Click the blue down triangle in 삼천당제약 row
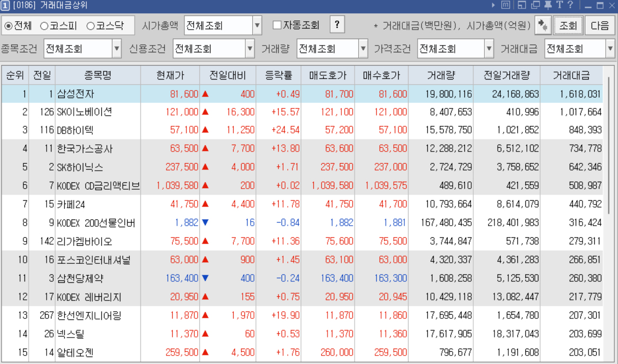618x364 pixels. click(x=205, y=278)
